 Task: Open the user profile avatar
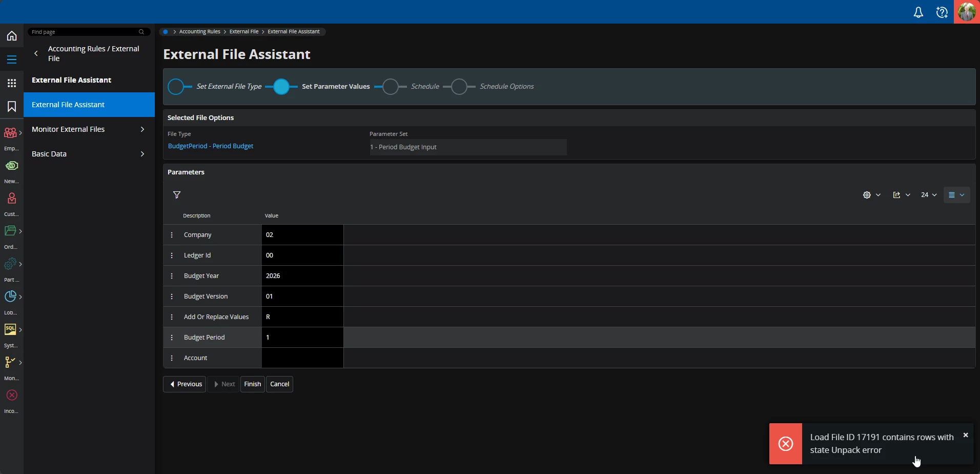tap(967, 12)
